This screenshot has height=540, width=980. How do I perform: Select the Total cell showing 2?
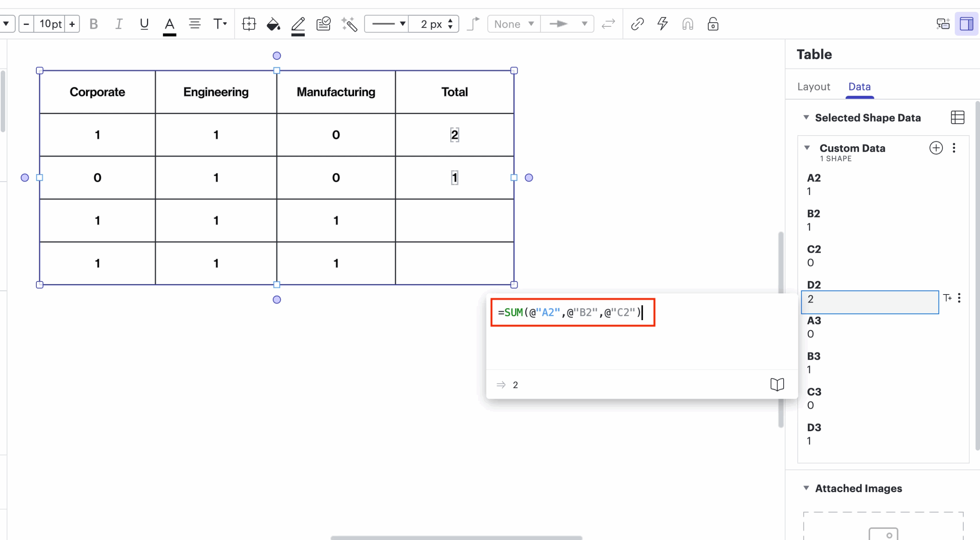pyautogui.click(x=454, y=135)
